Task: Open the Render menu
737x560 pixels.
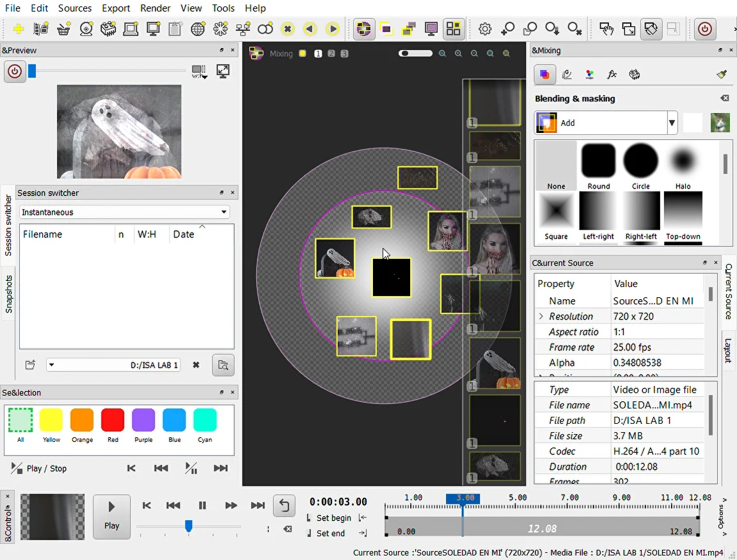Action: tap(155, 8)
